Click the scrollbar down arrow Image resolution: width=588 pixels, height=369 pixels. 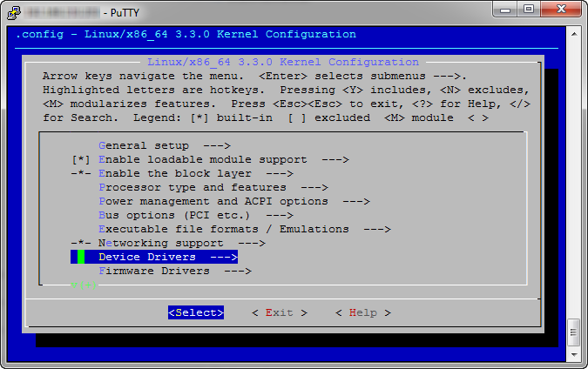(x=573, y=352)
